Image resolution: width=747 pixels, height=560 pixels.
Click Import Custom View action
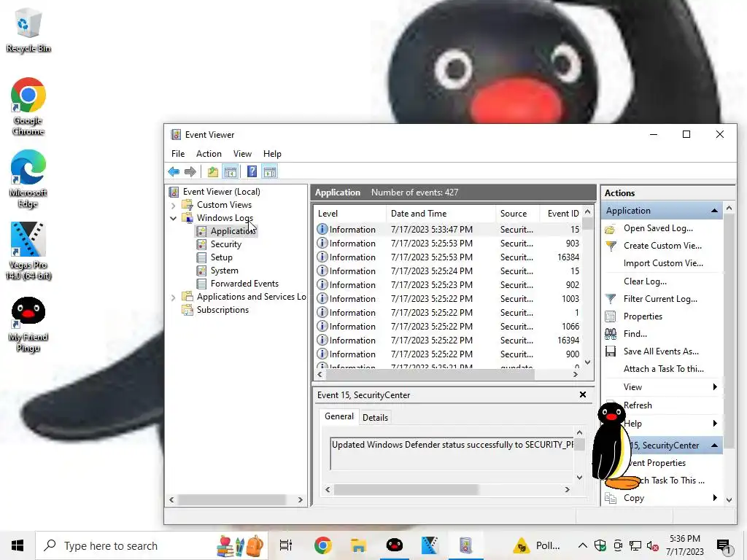click(x=663, y=263)
